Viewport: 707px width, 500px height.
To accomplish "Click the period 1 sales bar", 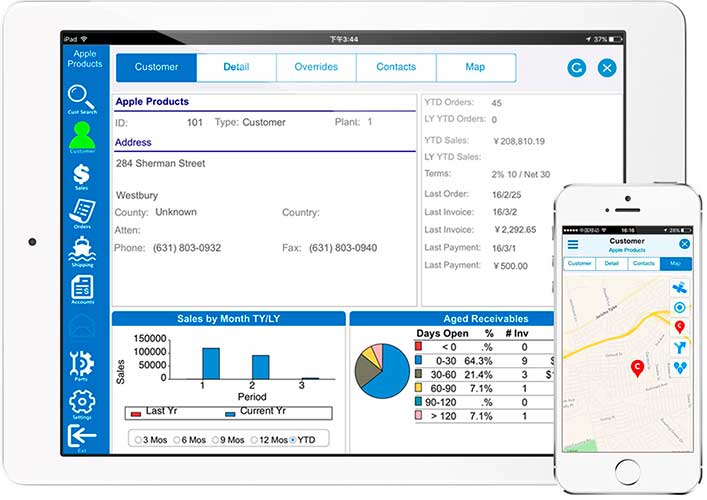I will 211,363.
